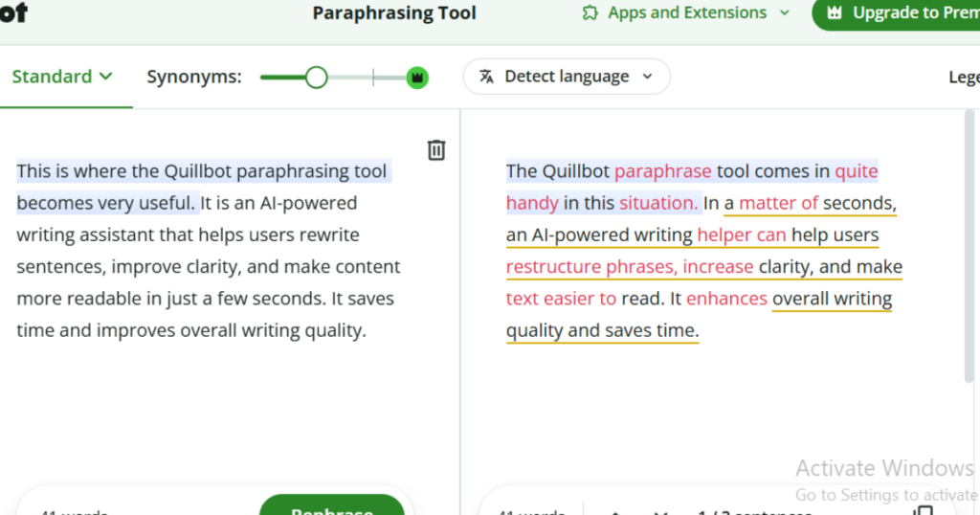
Task: Open the Detect language dropdown
Action: click(x=567, y=77)
